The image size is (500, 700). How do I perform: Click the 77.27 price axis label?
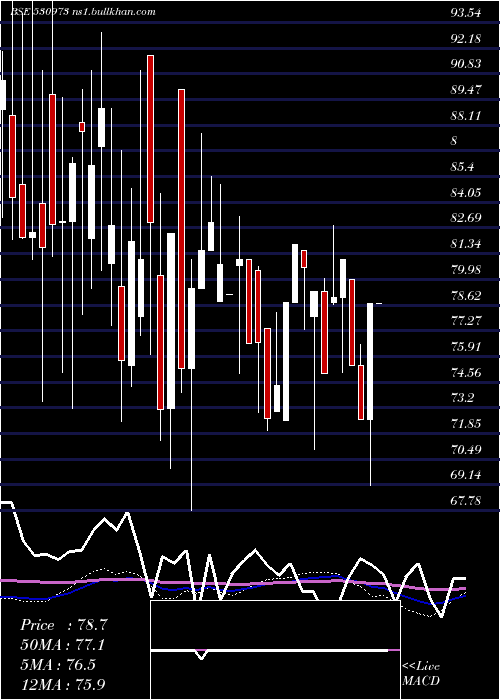coord(466,321)
